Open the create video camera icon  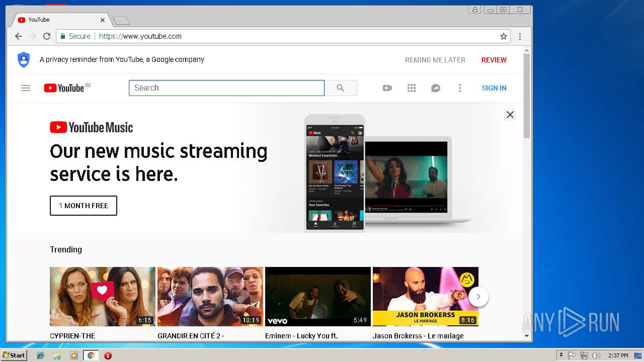coord(387,88)
